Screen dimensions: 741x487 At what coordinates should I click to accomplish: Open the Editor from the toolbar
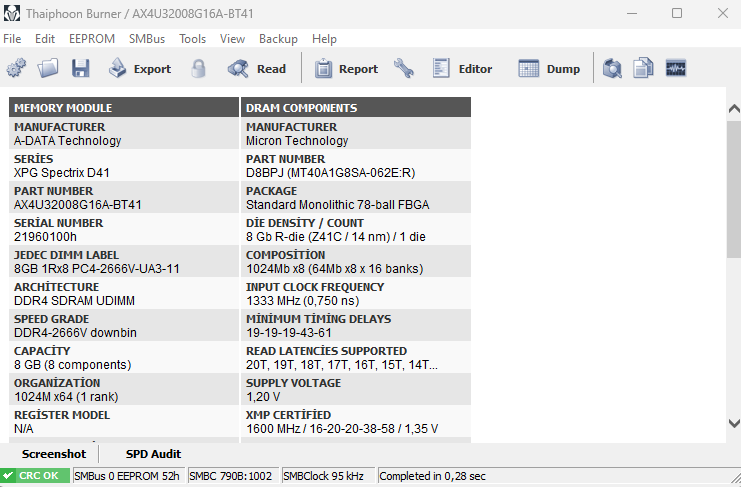click(462, 68)
